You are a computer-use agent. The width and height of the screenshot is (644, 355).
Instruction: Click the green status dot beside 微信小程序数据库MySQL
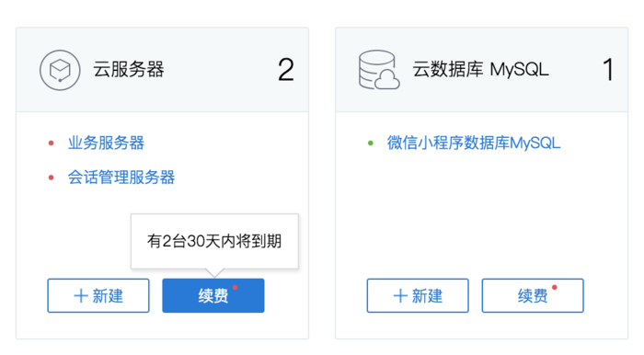[371, 143]
